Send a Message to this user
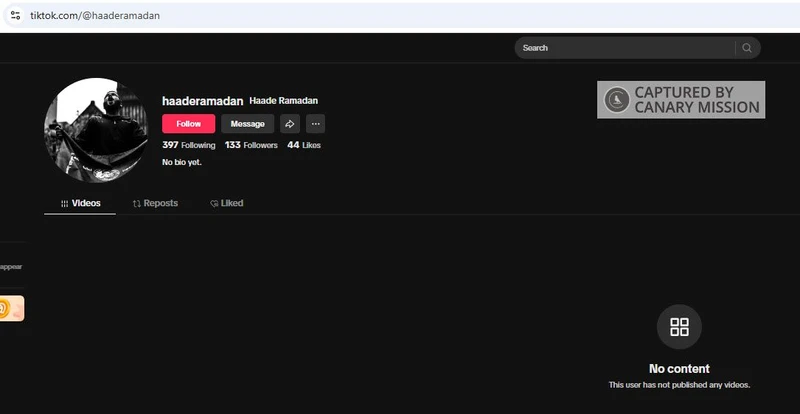Image resolution: width=800 pixels, height=414 pixels. (247, 124)
